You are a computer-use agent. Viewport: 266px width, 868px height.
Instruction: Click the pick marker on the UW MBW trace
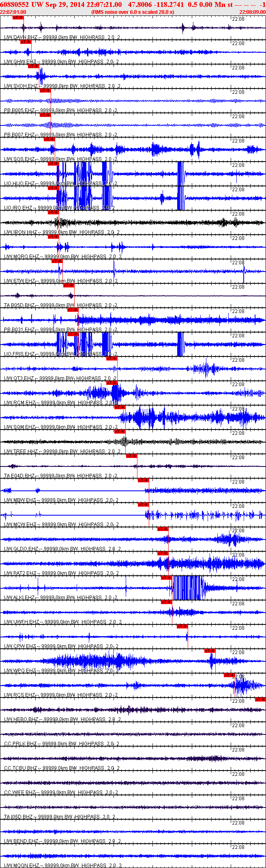(x=143, y=480)
